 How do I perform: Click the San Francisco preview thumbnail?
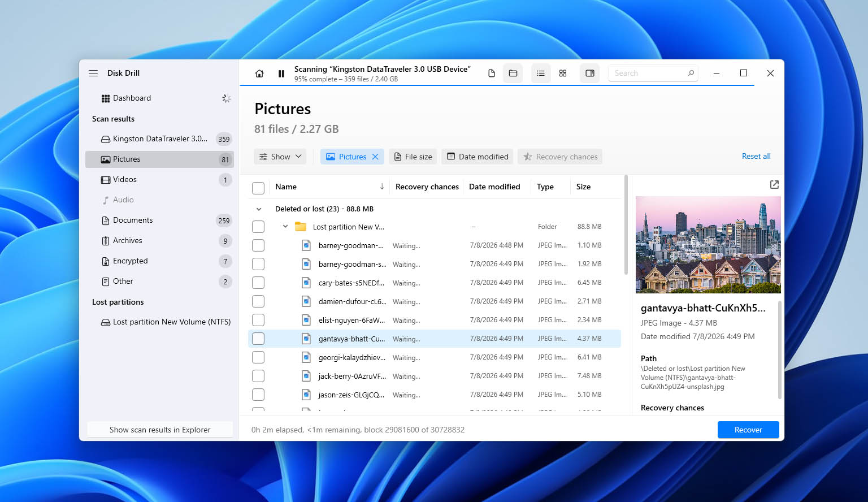pyautogui.click(x=708, y=245)
